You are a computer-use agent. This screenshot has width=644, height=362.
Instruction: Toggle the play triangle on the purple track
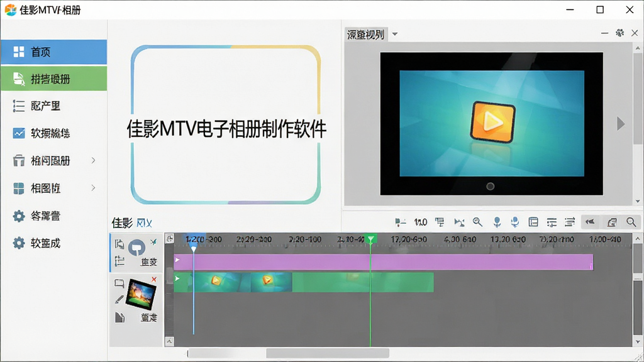[x=177, y=260]
